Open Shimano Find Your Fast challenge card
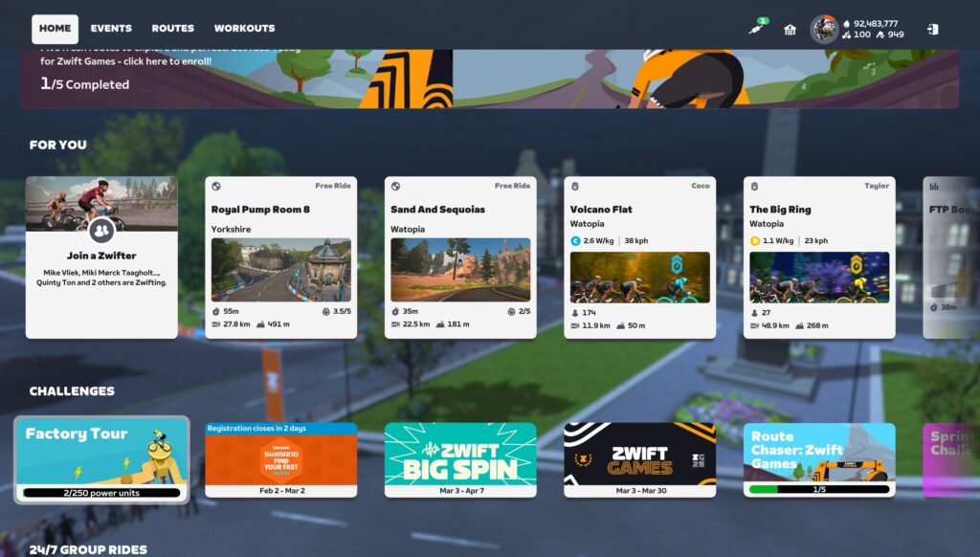The height and width of the screenshot is (557, 980). tap(280, 461)
